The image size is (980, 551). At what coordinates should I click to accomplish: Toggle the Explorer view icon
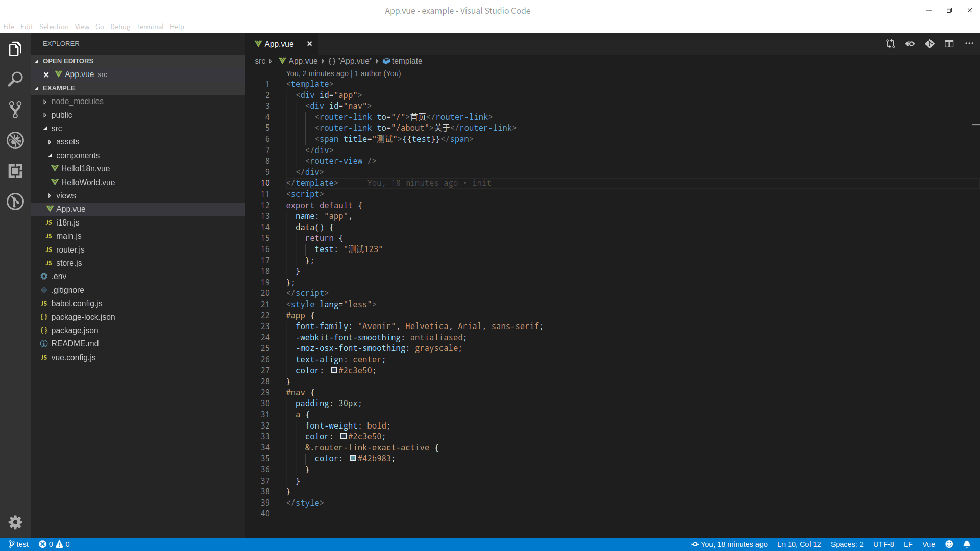coord(15,49)
